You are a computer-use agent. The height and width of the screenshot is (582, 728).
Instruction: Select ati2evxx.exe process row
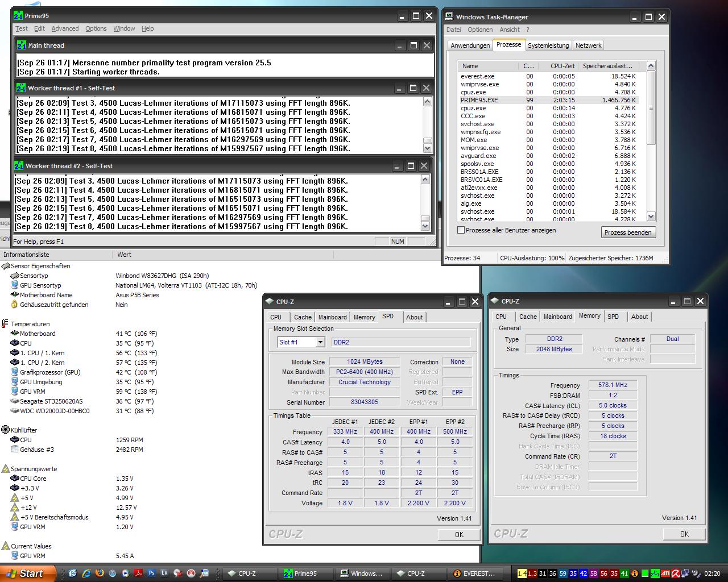[549, 188]
